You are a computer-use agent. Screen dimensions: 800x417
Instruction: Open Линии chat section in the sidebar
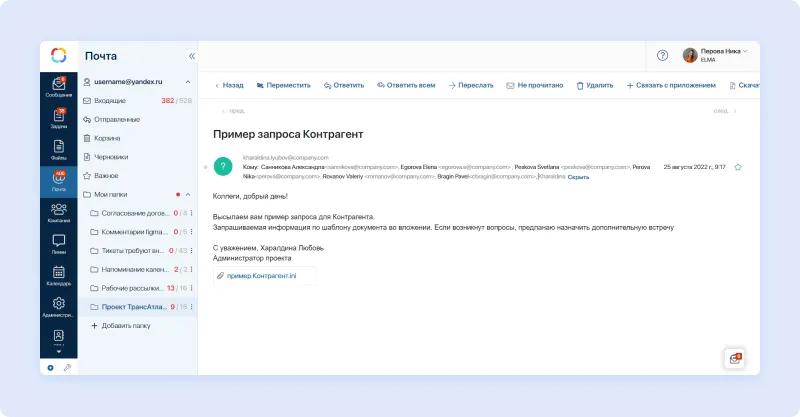pyautogui.click(x=59, y=244)
